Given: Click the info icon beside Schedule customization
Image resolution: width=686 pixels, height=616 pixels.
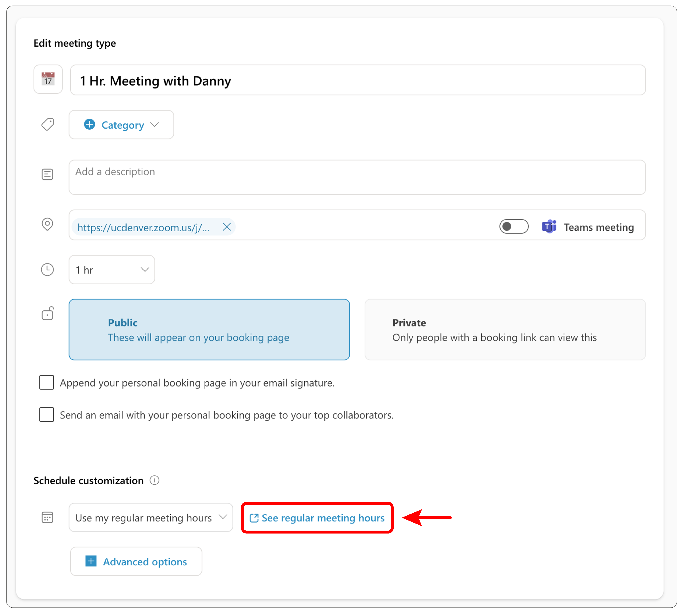Looking at the screenshot, I should pos(154,480).
